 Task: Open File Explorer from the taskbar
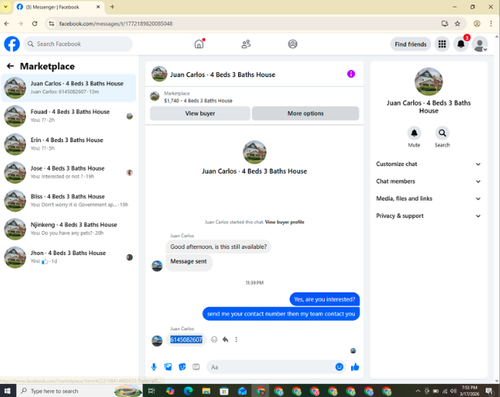click(206, 391)
